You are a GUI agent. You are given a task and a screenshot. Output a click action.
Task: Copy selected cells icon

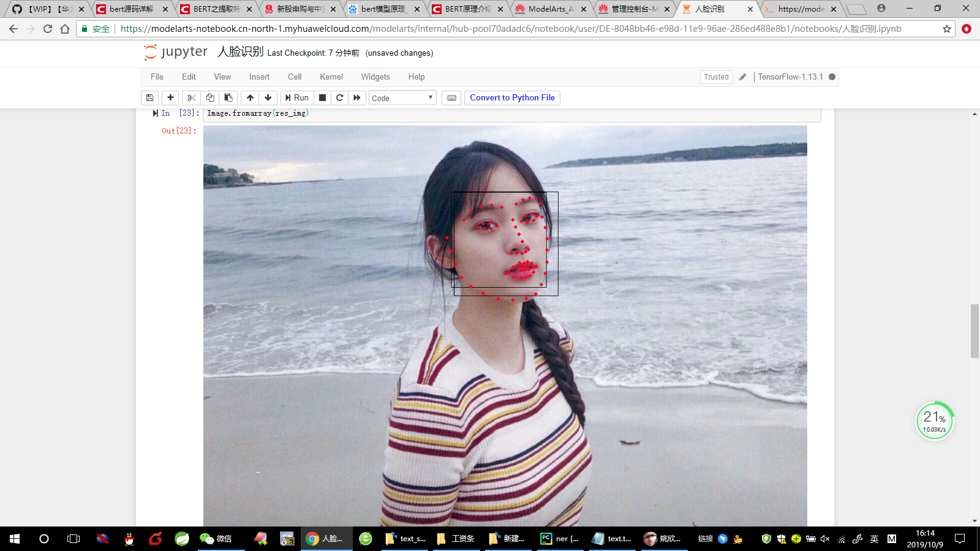tap(210, 98)
